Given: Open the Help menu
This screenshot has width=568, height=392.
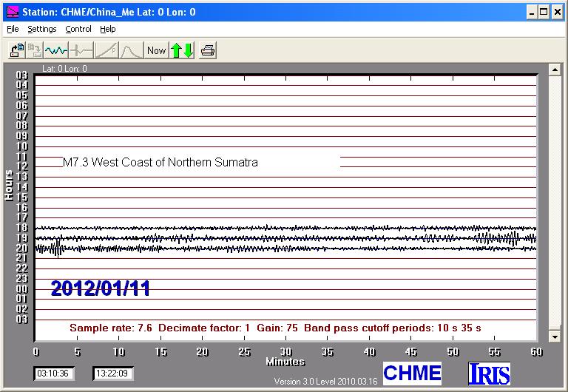Looking at the screenshot, I should [x=108, y=29].
